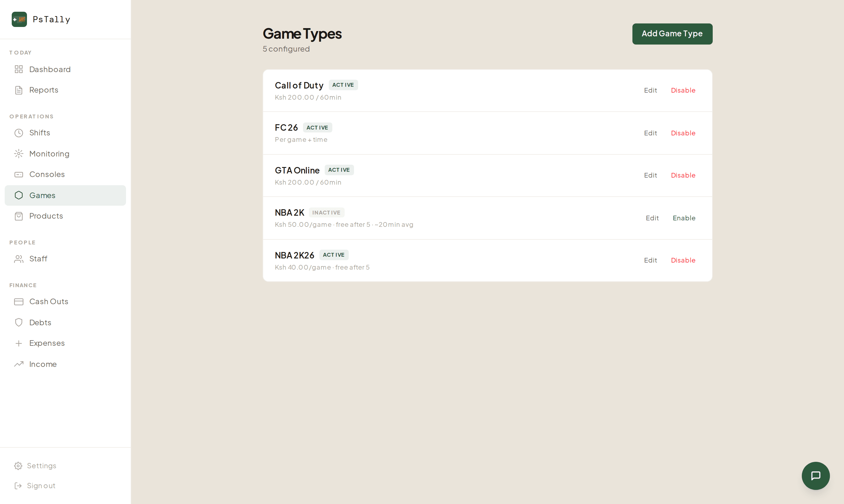Click the Game Types heading
The width and height of the screenshot is (844, 504).
click(302, 33)
